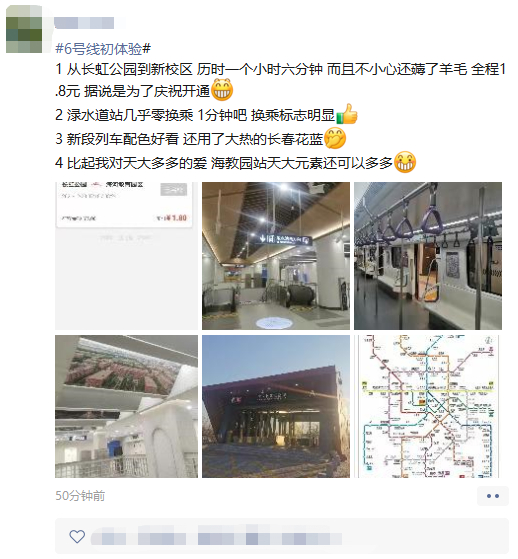Click the grinning emoji ending line 4
The image size is (518, 559).
coord(405,162)
